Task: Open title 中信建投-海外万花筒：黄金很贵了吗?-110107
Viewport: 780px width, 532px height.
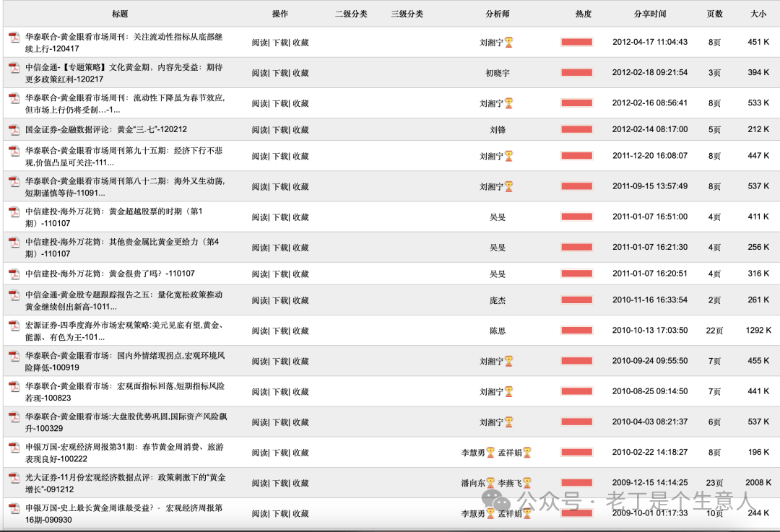Action: point(110,274)
